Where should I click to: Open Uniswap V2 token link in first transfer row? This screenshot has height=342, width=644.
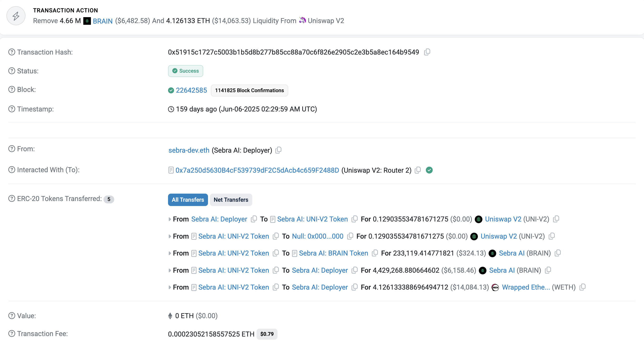click(x=503, y=219)
